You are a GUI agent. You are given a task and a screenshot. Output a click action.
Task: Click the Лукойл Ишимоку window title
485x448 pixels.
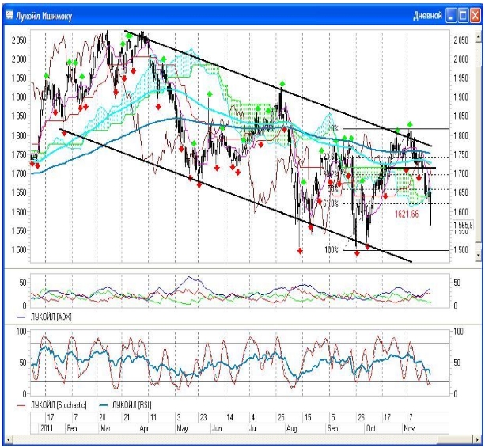tap(44, 16)
